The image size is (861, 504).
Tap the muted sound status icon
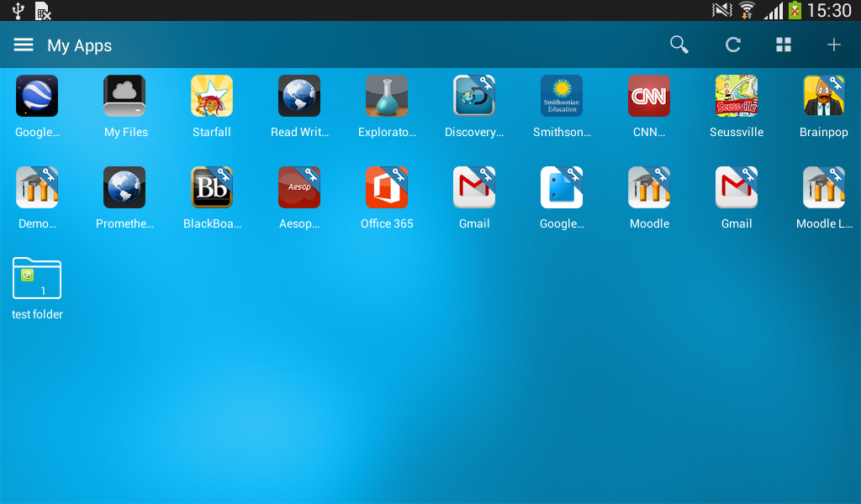722,10
